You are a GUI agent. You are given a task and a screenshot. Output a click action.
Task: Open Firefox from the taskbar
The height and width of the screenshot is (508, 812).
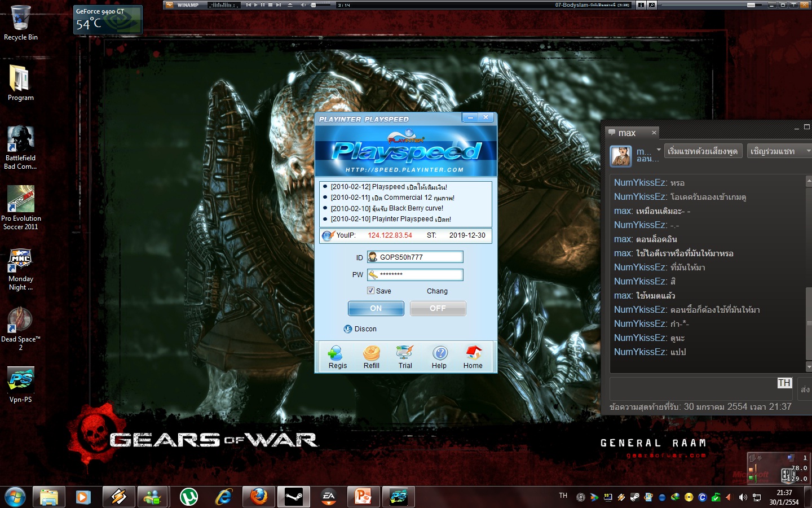click(x=258, y=497)
